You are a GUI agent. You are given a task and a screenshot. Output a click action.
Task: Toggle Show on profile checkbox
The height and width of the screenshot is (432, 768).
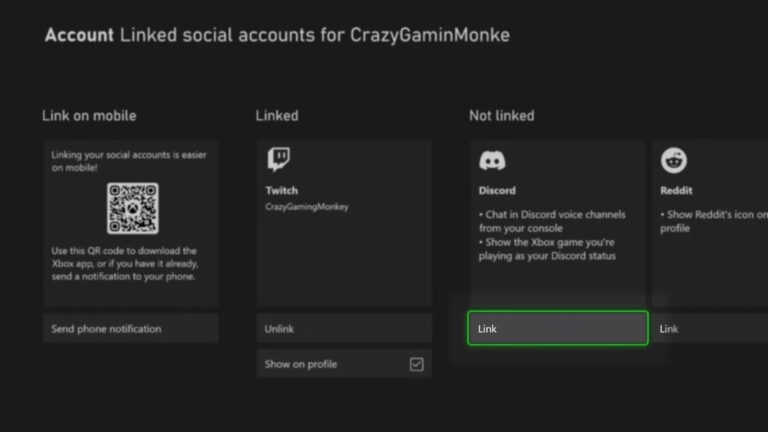(x=417, y=364)
